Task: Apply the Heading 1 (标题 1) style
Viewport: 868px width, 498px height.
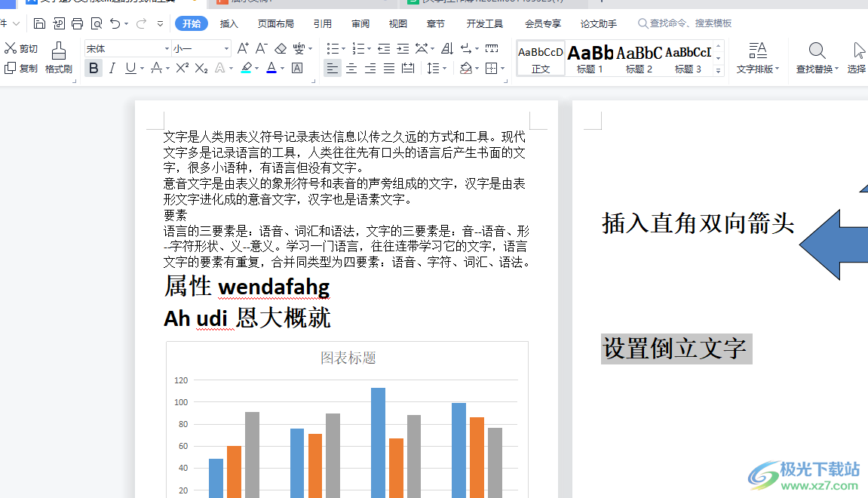Action: tap(590, 58)
